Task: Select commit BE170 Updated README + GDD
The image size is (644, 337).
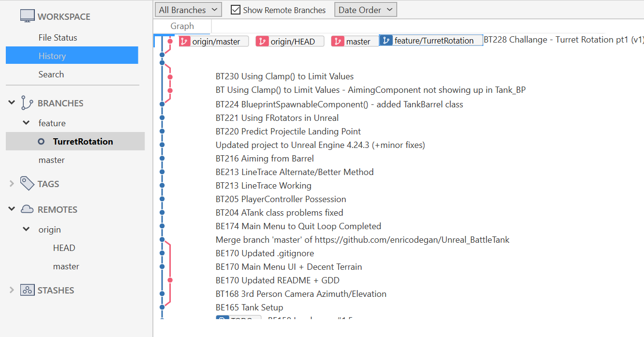Action: (x=278, y=280)
